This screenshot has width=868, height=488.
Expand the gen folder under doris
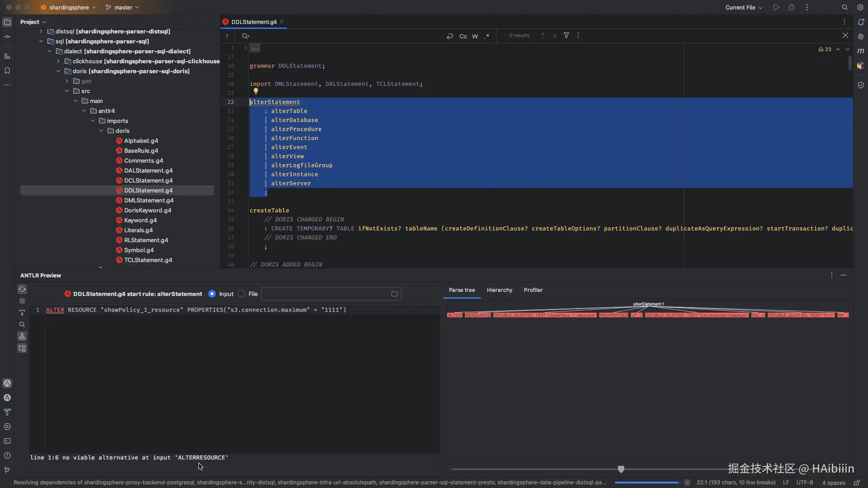click(x=66, y=81)
